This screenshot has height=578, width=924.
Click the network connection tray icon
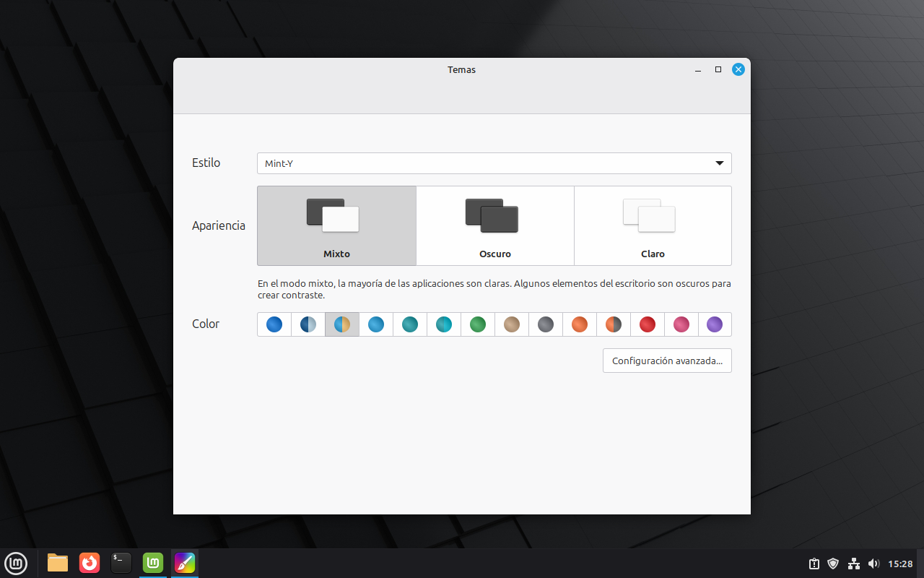853,564
